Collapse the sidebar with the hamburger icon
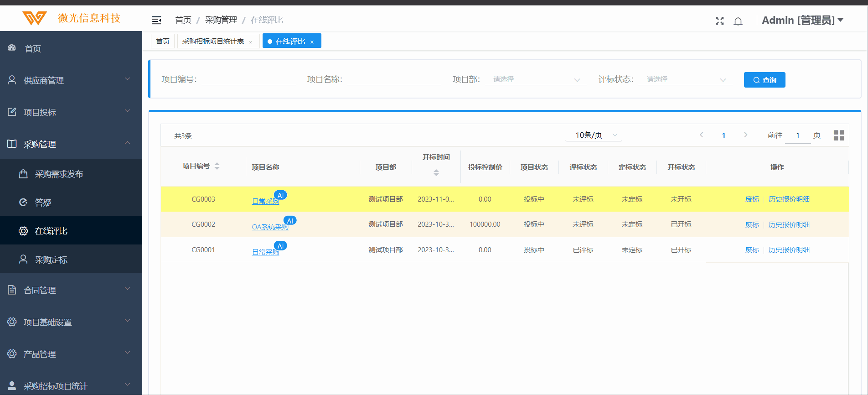The image size is (868, 395). click(x=156, y=20)
